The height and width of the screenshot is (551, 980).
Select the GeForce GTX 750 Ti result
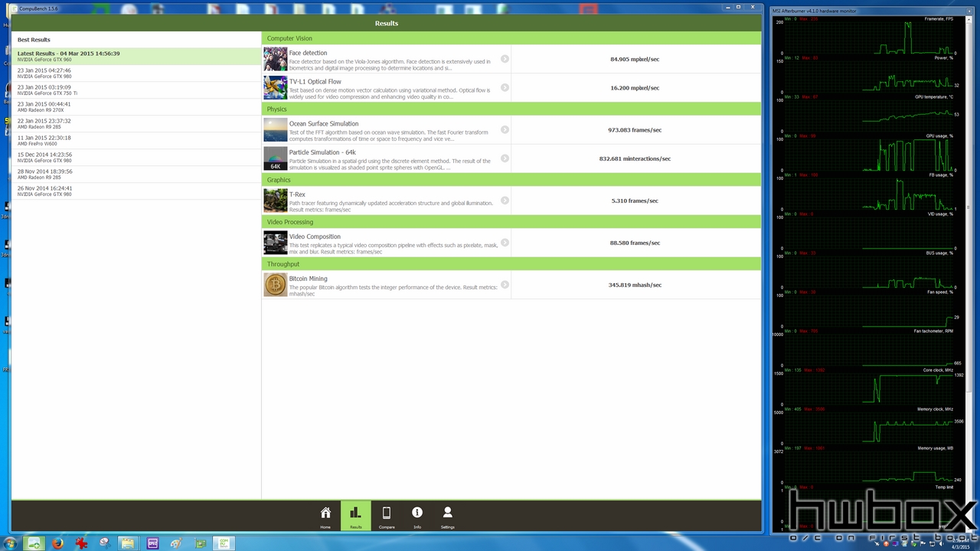136,90
